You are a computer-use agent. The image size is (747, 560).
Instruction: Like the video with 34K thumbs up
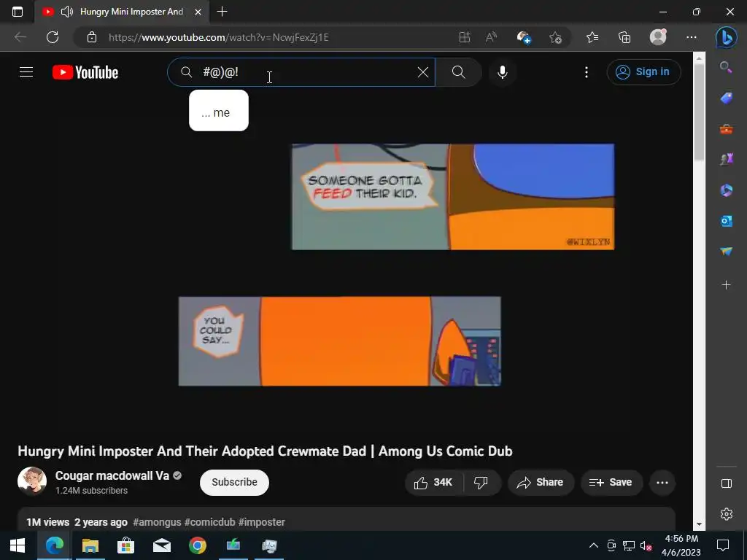click(x=433, y=483)
